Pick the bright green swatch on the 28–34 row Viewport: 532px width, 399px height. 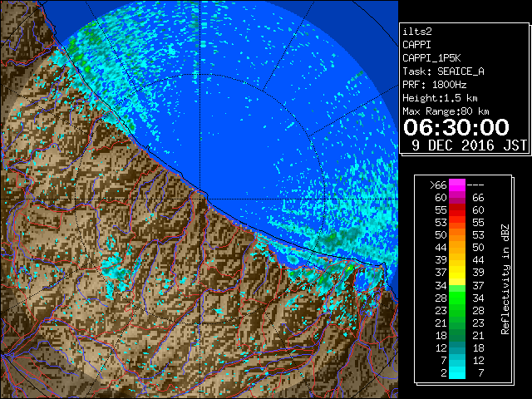[x=457, y=298]
